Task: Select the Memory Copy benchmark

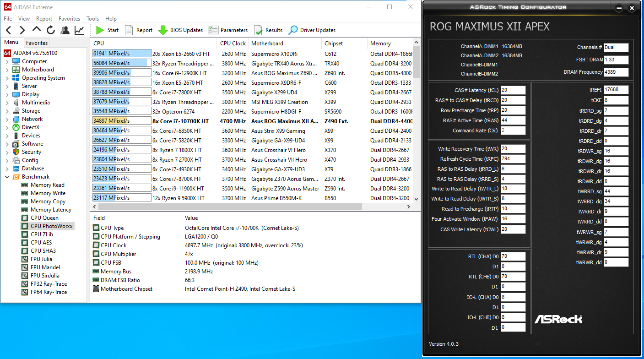Action: pyautogui.click(x=48, y=201)
